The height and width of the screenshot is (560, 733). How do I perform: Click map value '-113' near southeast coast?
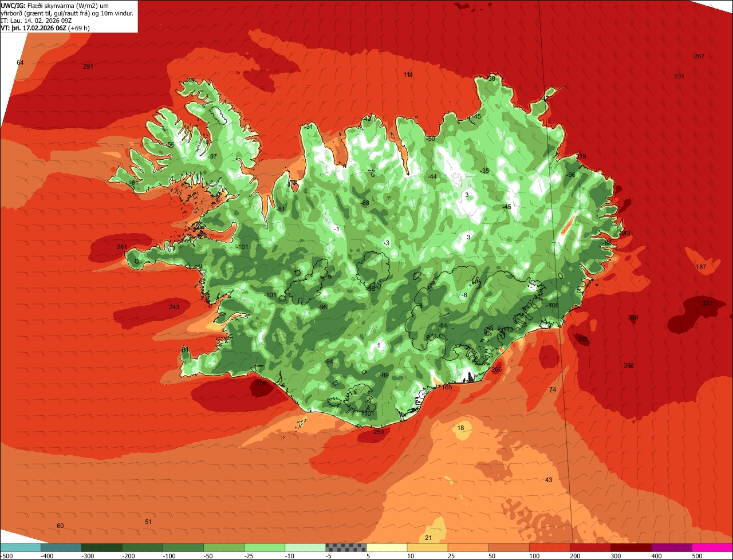click(x=507, y=329)
